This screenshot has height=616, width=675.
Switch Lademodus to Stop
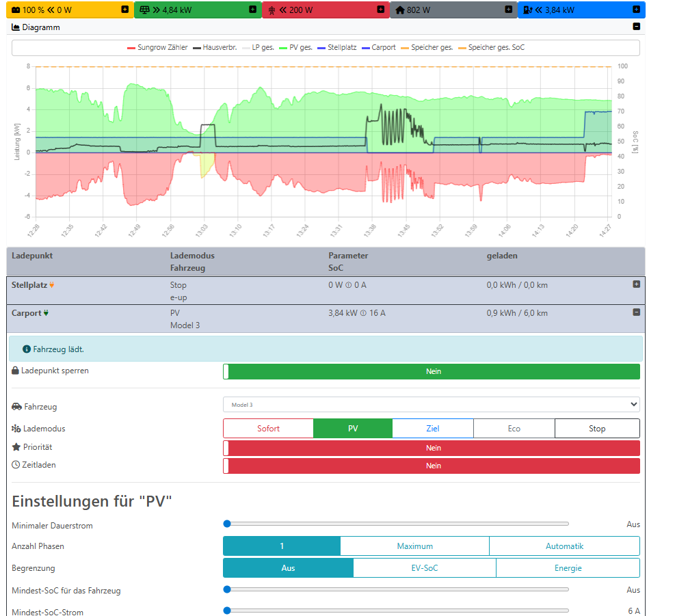tap(597, 428)
